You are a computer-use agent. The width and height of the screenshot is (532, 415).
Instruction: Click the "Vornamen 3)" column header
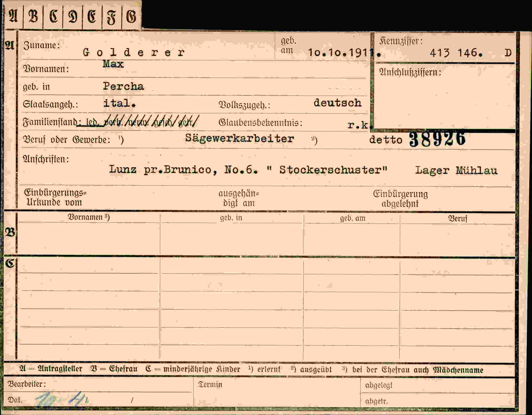89,217
